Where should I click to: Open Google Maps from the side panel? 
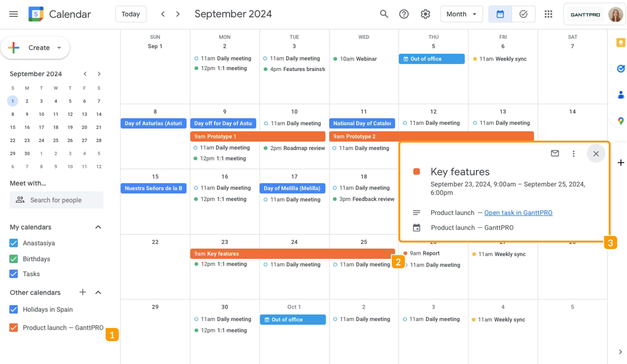pyautogui.click(x=620, y=121)
